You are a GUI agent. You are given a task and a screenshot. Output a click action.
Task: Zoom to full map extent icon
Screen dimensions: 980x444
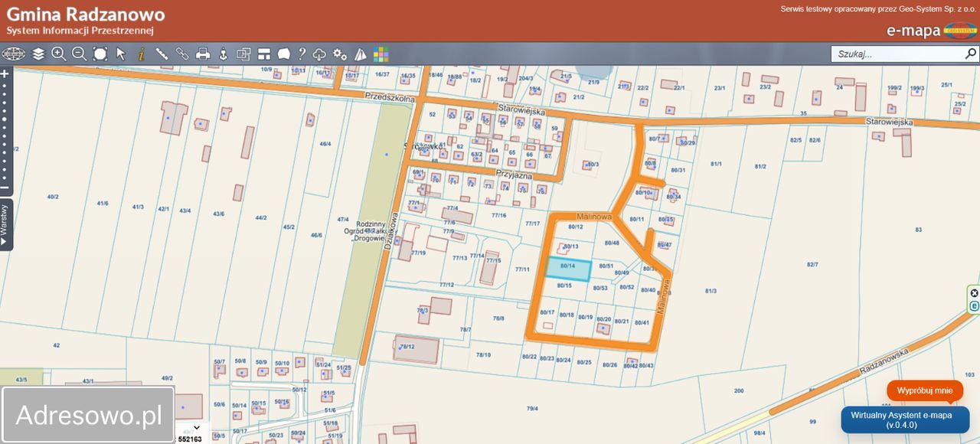tap(100, 54)
